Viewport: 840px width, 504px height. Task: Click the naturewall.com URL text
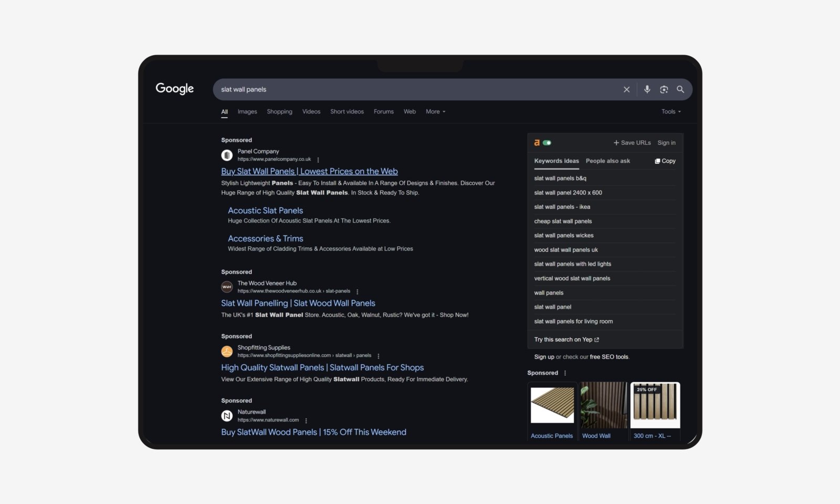pyautogui.click(x=268, y=421)
